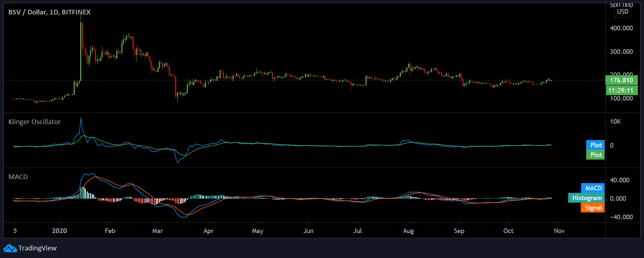Click the Jun label on time axis

pos(308,231)
